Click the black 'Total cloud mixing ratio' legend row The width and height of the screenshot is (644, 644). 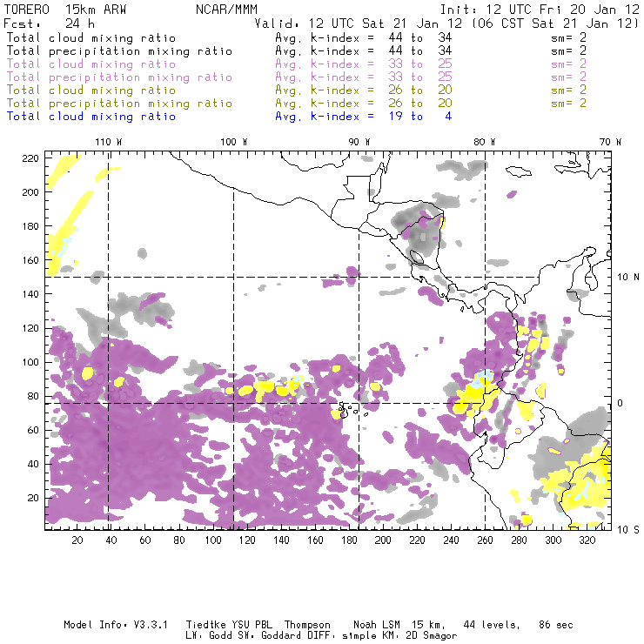click(x=91, y=37)
